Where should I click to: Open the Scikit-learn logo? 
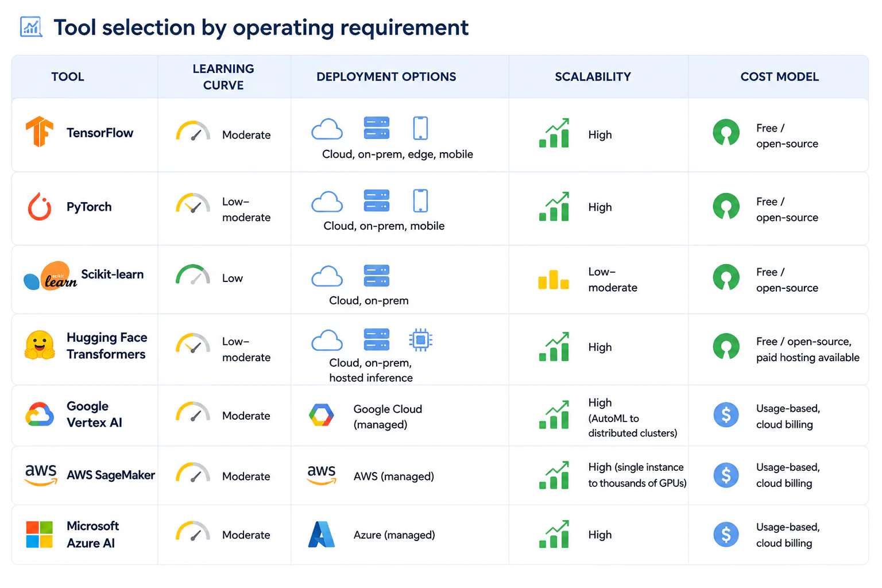(51, 276)
